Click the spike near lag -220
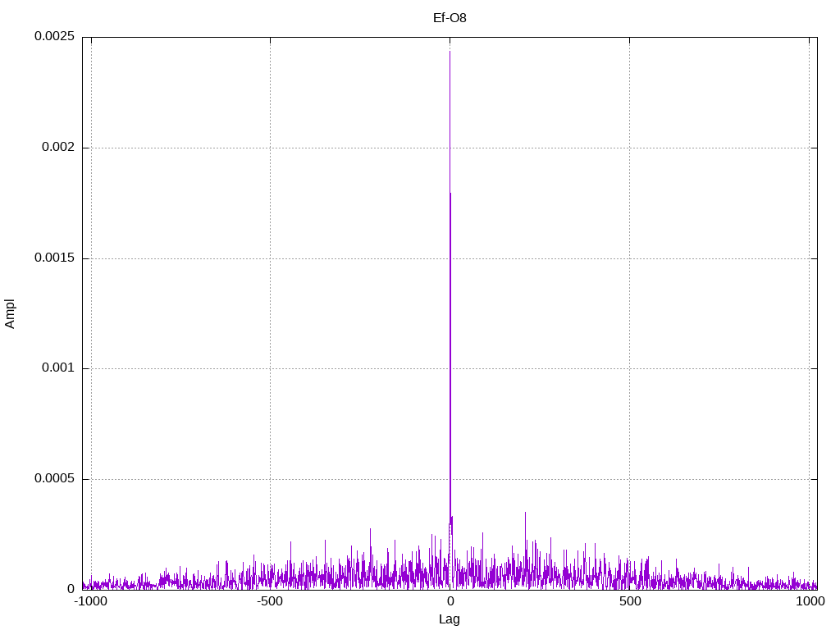This screenshot has height=630, width=840. click(370, 530)
